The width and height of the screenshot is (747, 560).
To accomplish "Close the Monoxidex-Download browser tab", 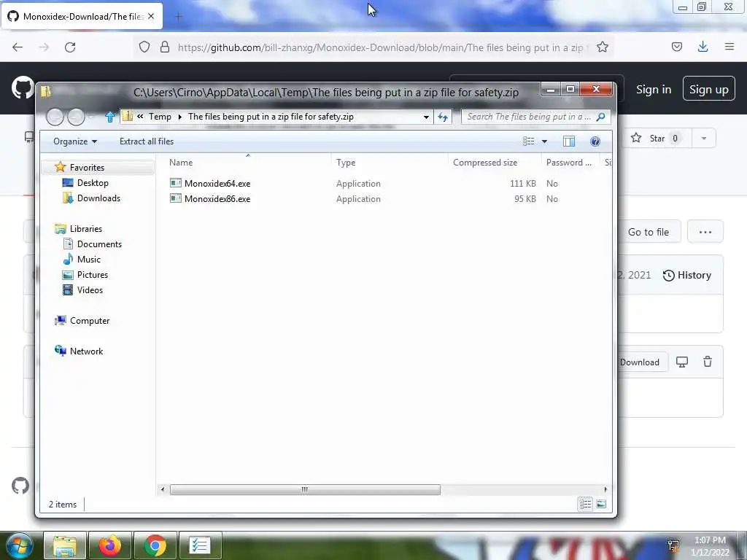I will point(151,16).
